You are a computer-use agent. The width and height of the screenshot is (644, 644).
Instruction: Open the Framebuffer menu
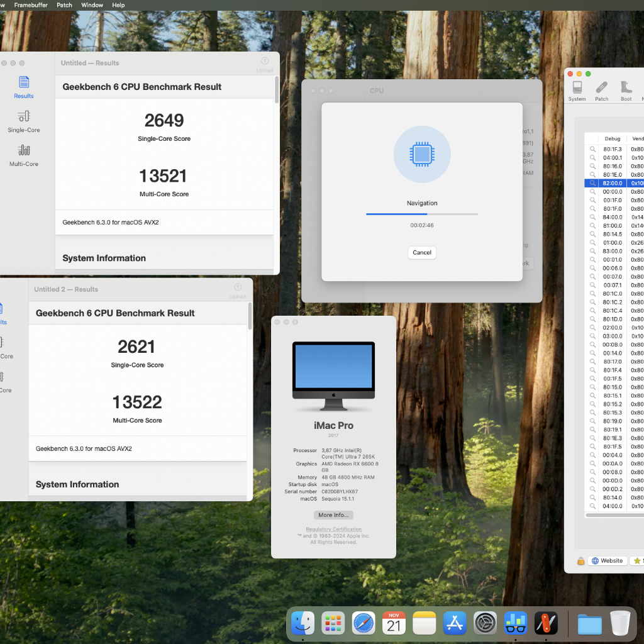(x=31, y=5)
